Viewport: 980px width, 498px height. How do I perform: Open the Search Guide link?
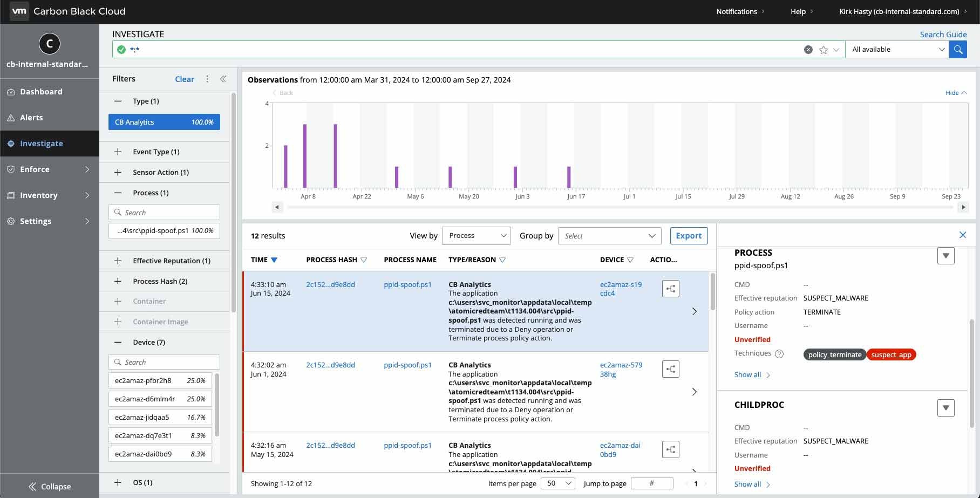point(943,35)
